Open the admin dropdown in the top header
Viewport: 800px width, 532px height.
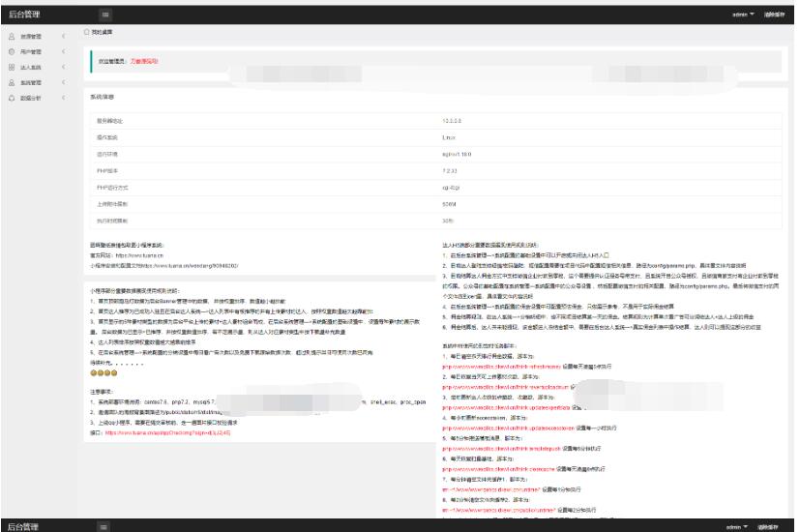tap(743, 15)
